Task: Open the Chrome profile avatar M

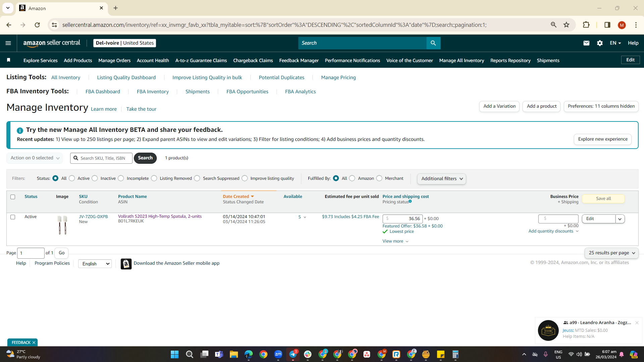Action: point(622,25)
